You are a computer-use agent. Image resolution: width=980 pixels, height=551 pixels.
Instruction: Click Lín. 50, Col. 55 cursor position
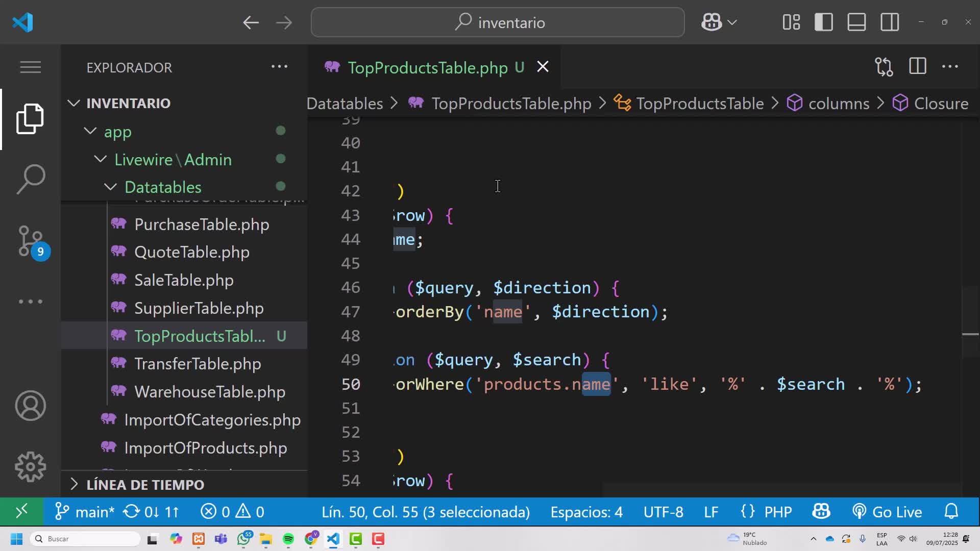(426, 512)
